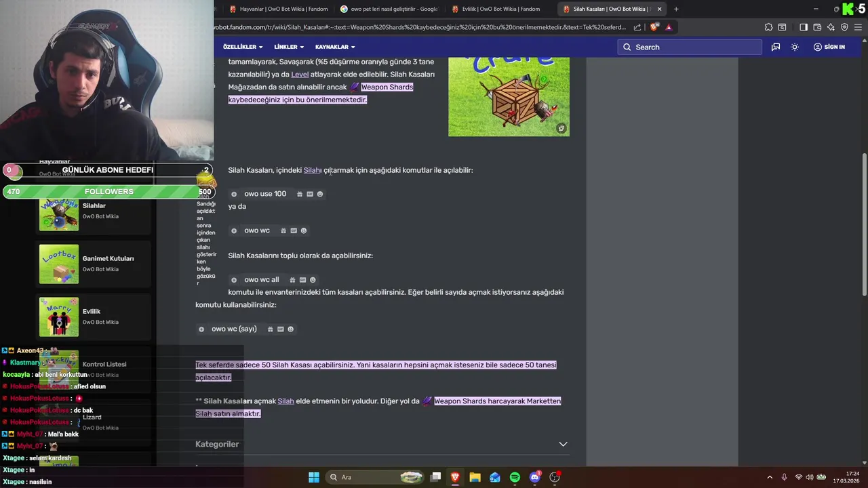Show hidden system tray icons chevron
The height and width of the screenshot is (488, 868).
click(769, 477)
